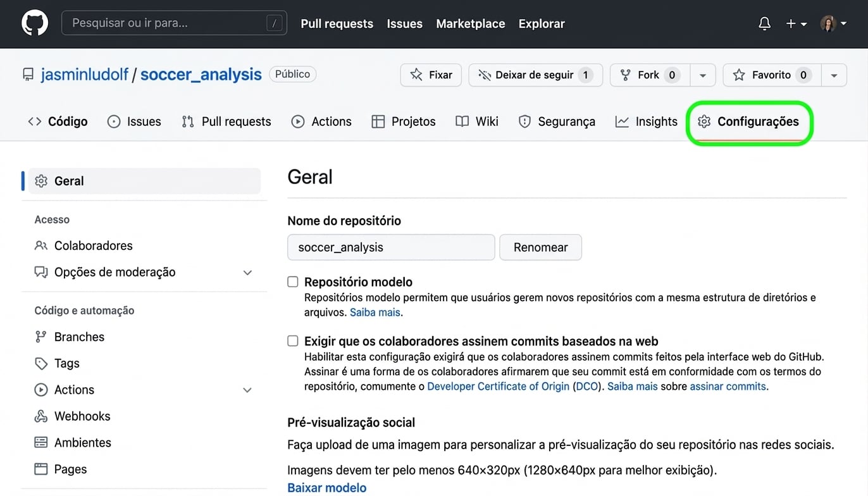Screen dimensions: 868x496
Task: Switch to the Insights tab
Action: coord(647,121)
